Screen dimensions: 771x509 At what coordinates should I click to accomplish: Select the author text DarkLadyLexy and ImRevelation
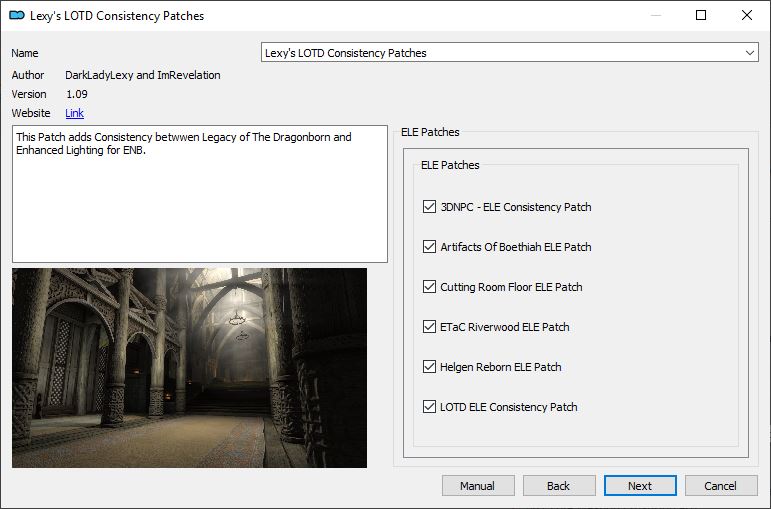click(x=143, y=75)
